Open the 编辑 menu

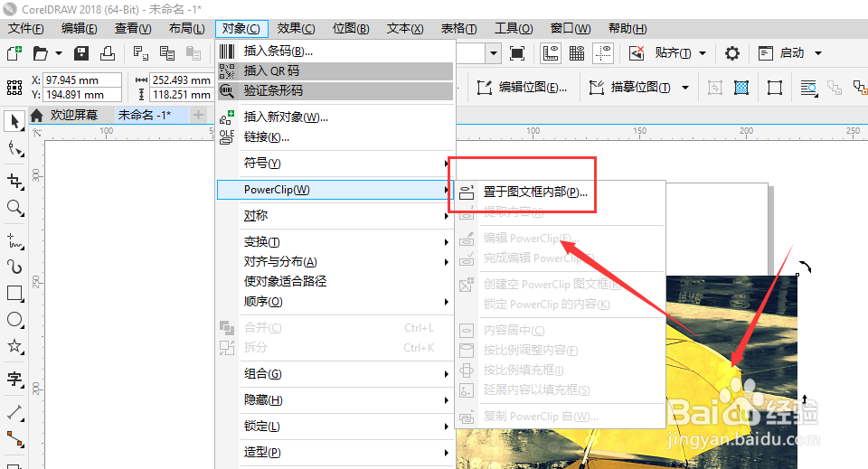pyautogui.click(x=80, y=28)
